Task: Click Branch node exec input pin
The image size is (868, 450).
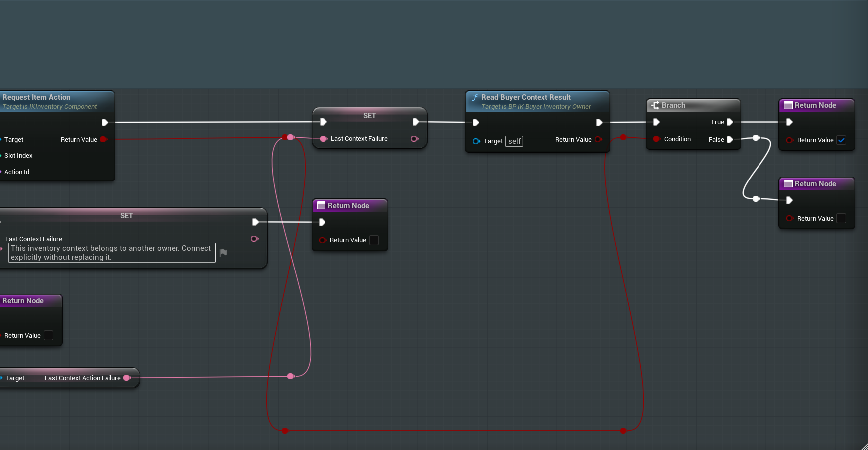Action: pyautogui.click(x=656, y=122)
